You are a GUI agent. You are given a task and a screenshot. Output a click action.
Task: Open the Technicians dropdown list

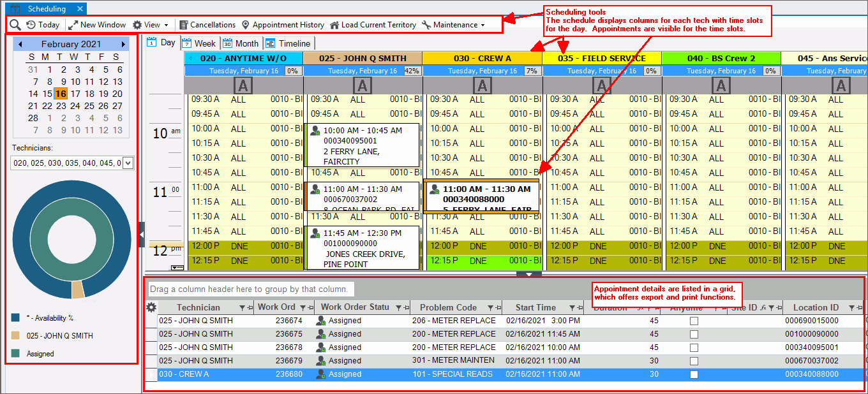pyautogui.click(x=128, y=163)
